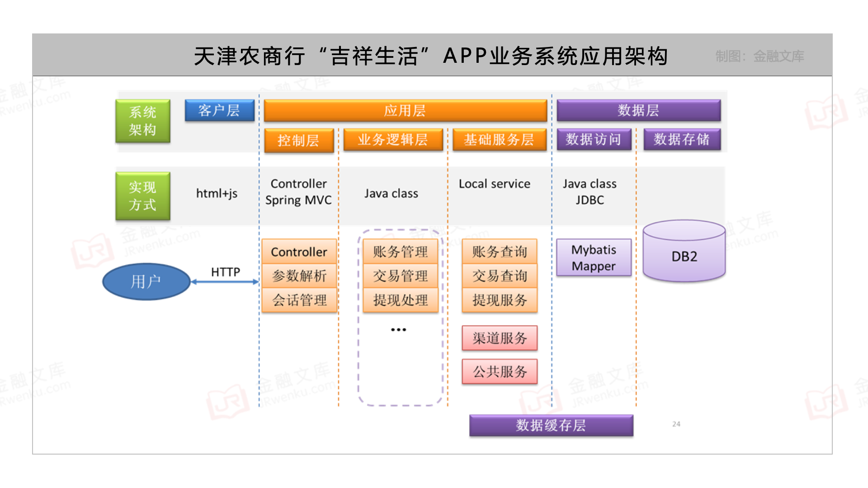Select the 应用层 orange header bar
This screenshot has width=868, height=488.
click(406, 110)
